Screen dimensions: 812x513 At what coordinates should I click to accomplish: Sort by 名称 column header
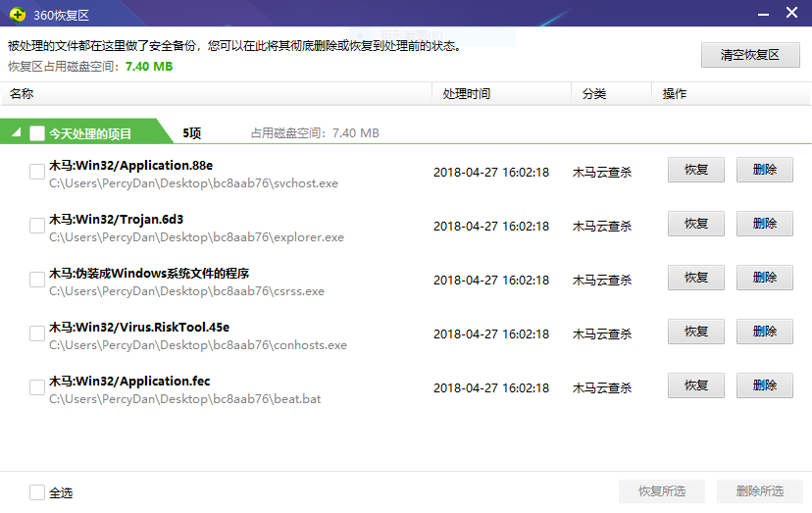[216, 94]
